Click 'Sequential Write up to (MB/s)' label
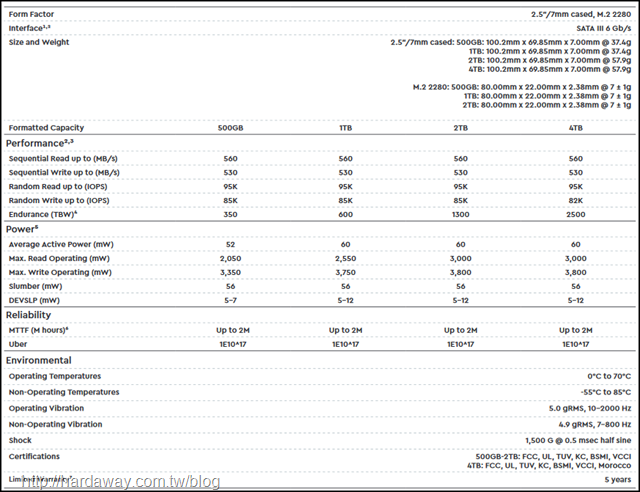The height and width of the screenshot is (492, 640). (64, 172)
